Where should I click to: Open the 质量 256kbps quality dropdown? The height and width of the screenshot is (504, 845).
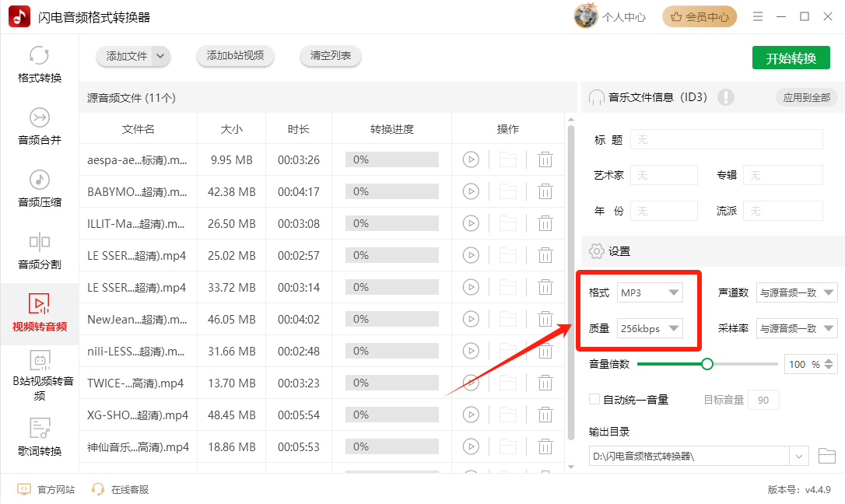pyautogui.click(x=650, y=328)
